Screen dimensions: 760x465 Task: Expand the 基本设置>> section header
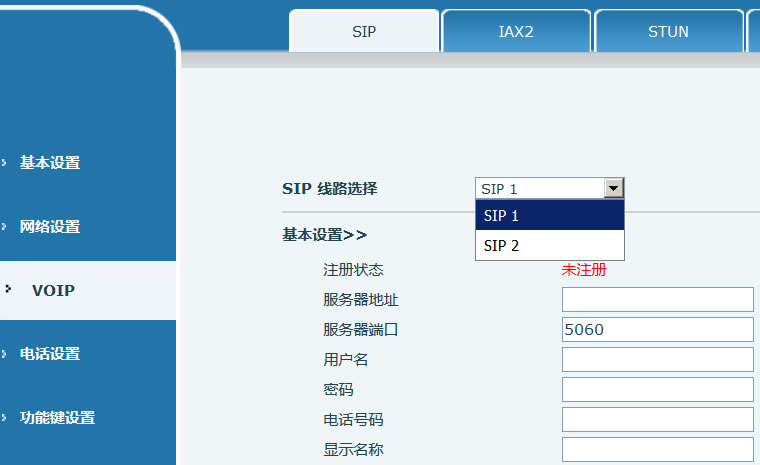(x=325, y=235)
